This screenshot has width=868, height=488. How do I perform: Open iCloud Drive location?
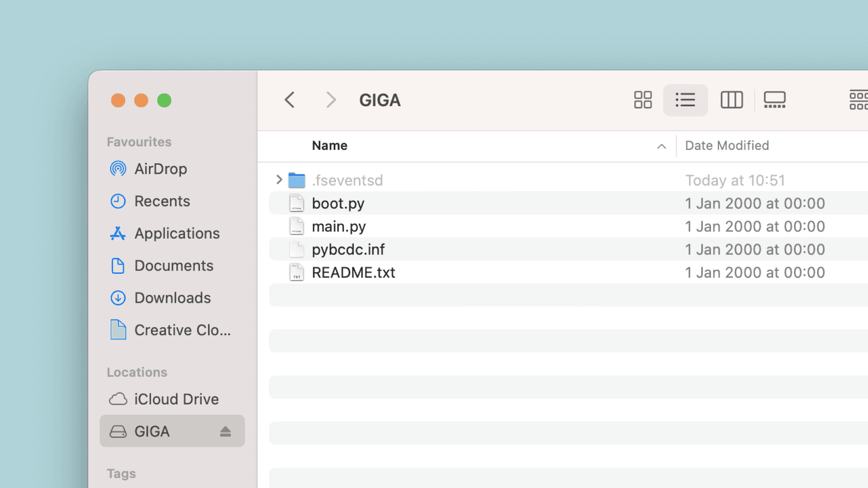pos(176,399)
